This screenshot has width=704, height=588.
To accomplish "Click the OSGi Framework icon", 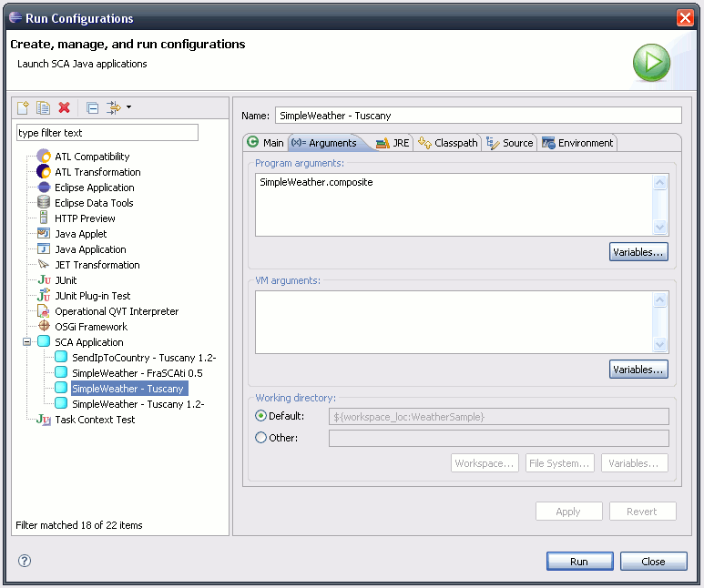I will pyautogui.click(x=44, y=326).
